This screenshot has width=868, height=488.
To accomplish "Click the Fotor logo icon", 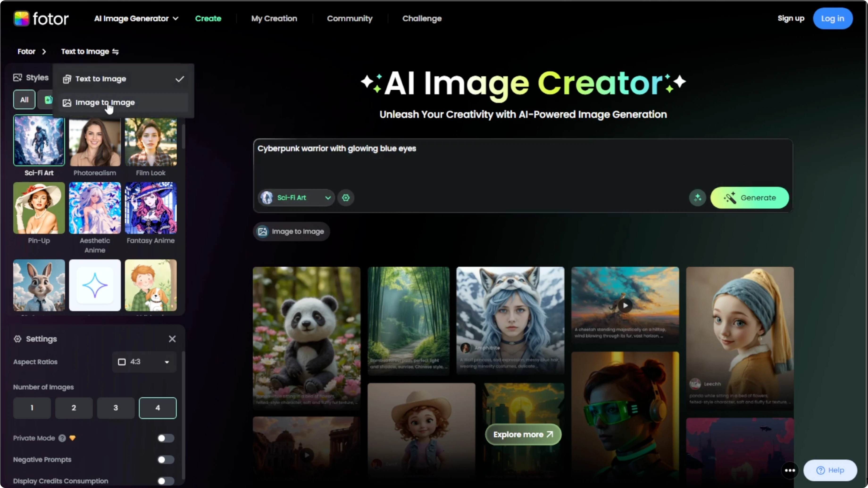I will 21,19.
